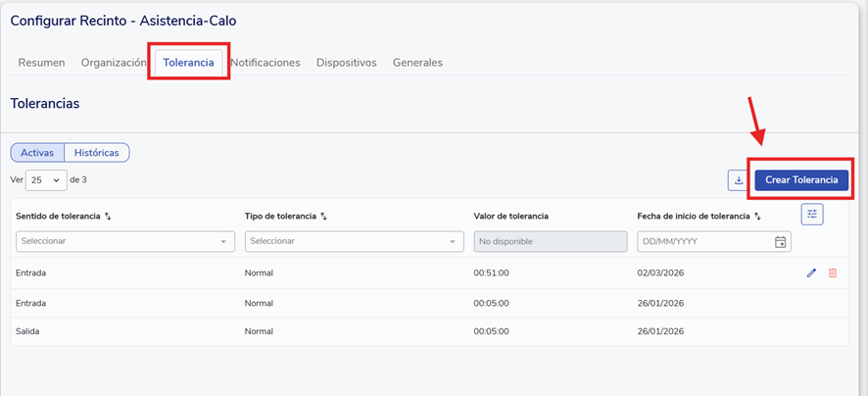Click the Crear Tolerancia button
The width and height of the screenshot is (868, 396).
800,180
